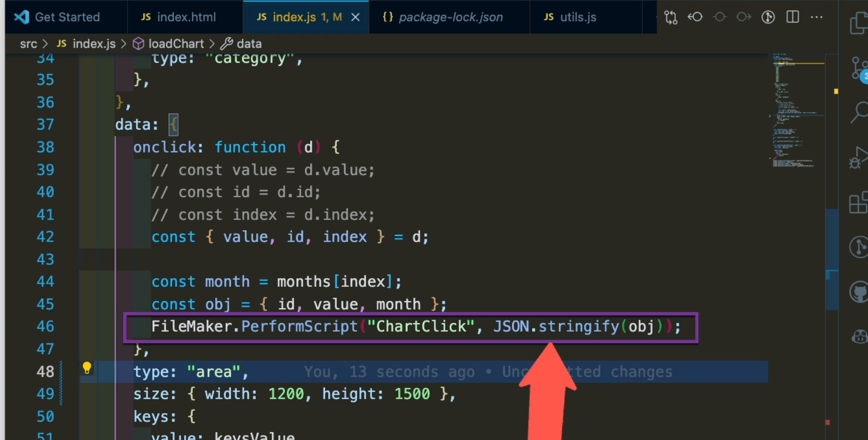The height and width of the screenshot is (440, 868).
Task: Split the editor to the right
Action: [x=792, y=17]
